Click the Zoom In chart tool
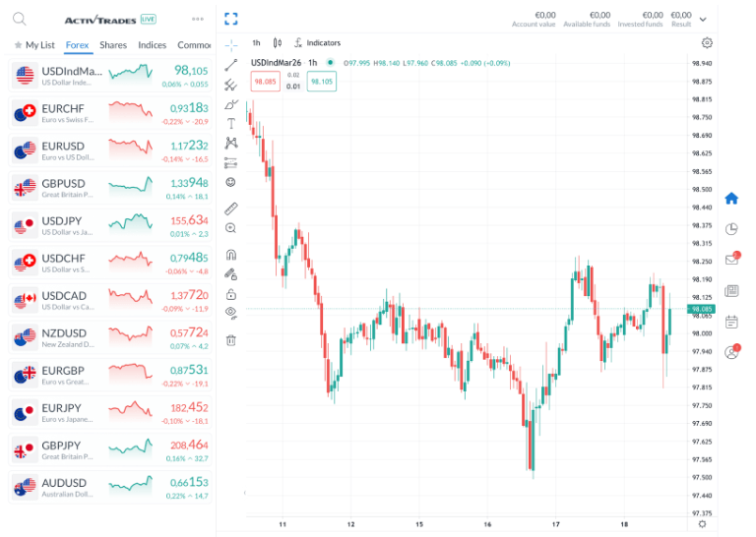756x537 pixels. coord(231,228)
